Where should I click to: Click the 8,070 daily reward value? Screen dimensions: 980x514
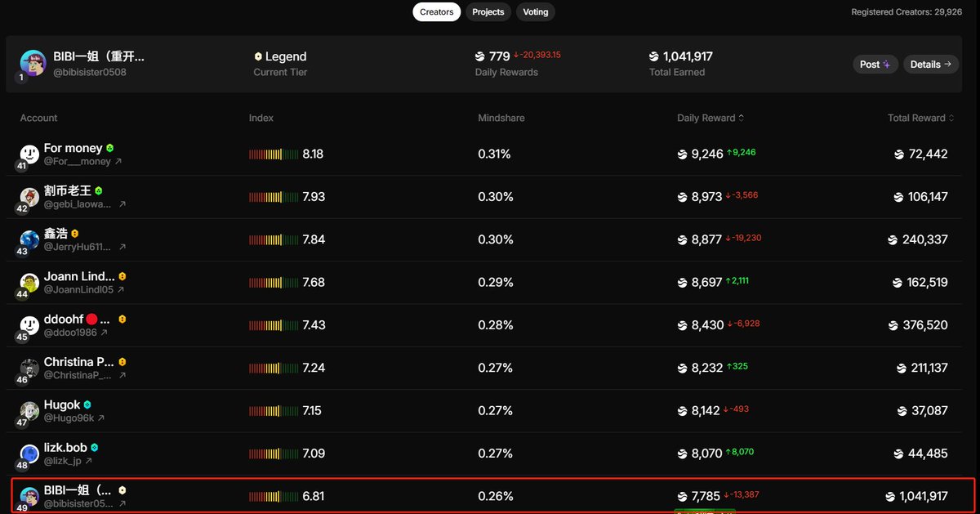pyautogui.click(x=707, y=453)
